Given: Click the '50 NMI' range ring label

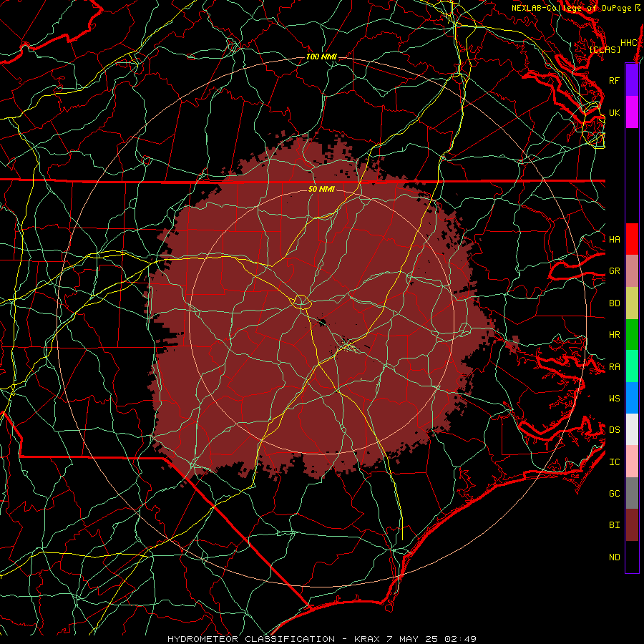Looking at the screenshot, I should pyautogui.click(x=321, y=189).
